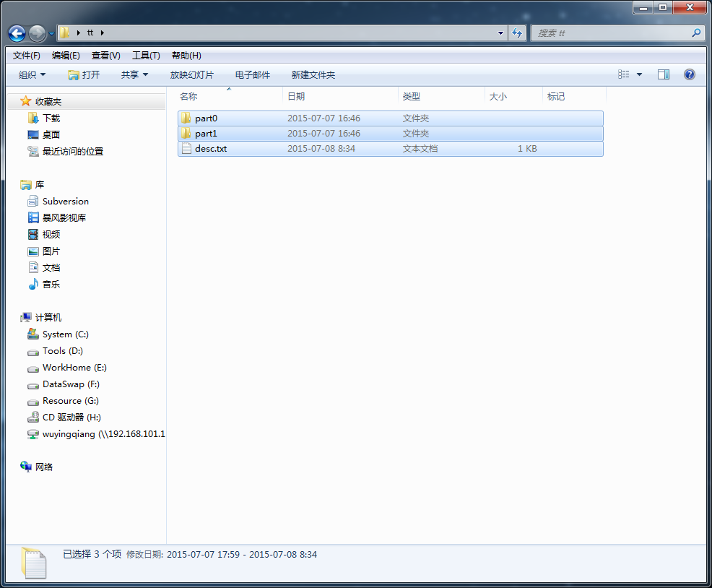Viewport: 712px width, 588px height.
Task: Open the 组织 dropdown
Action: [32, 75]
